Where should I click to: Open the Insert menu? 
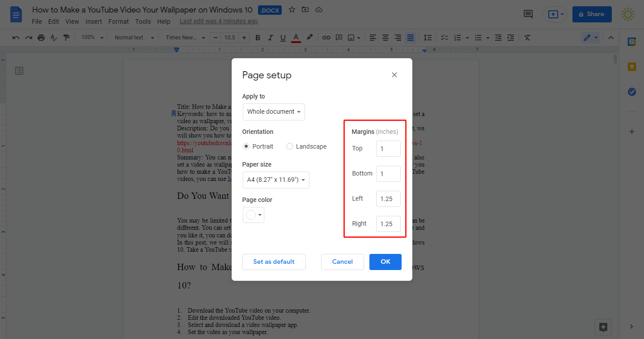point(94,21)
